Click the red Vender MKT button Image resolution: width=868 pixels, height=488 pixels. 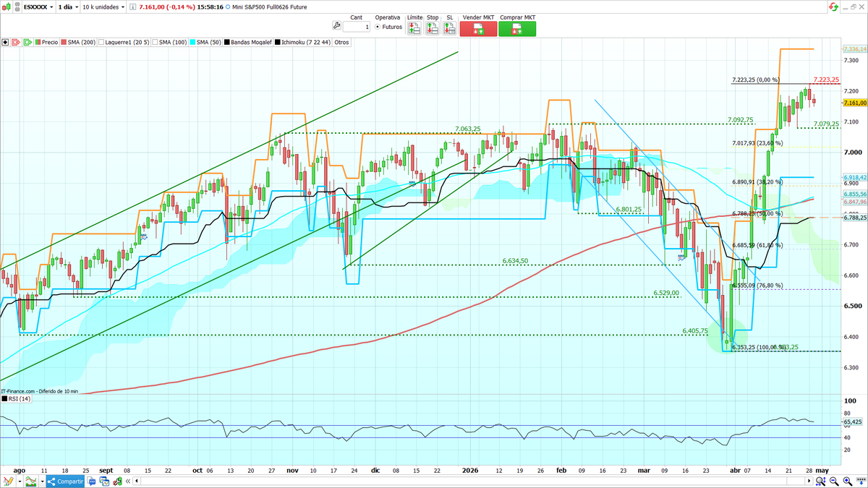click(x=478, y=29)
